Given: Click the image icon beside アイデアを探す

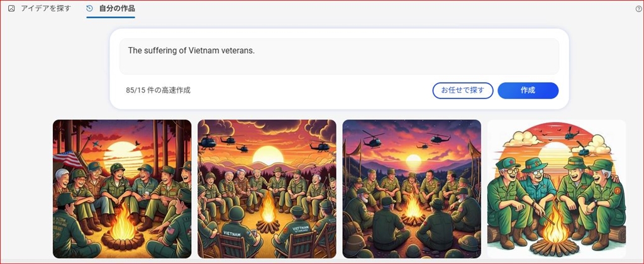Looking at the screenshot, I should 11,8.
